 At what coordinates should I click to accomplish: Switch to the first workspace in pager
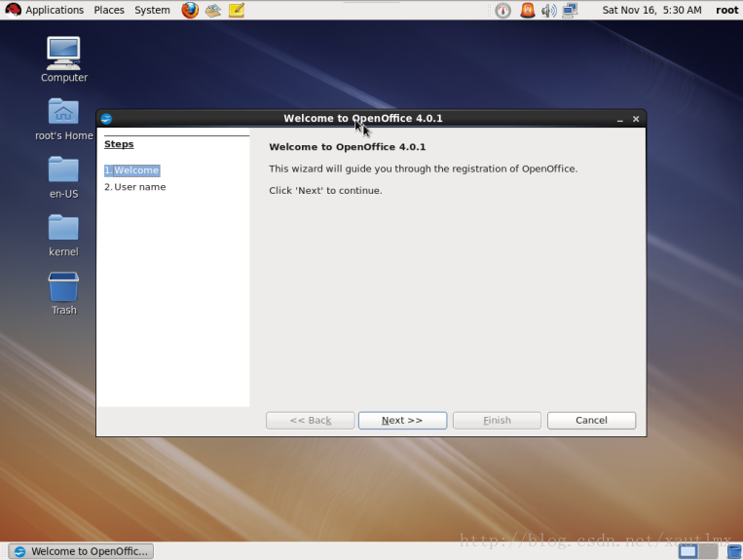click(687, 551)
